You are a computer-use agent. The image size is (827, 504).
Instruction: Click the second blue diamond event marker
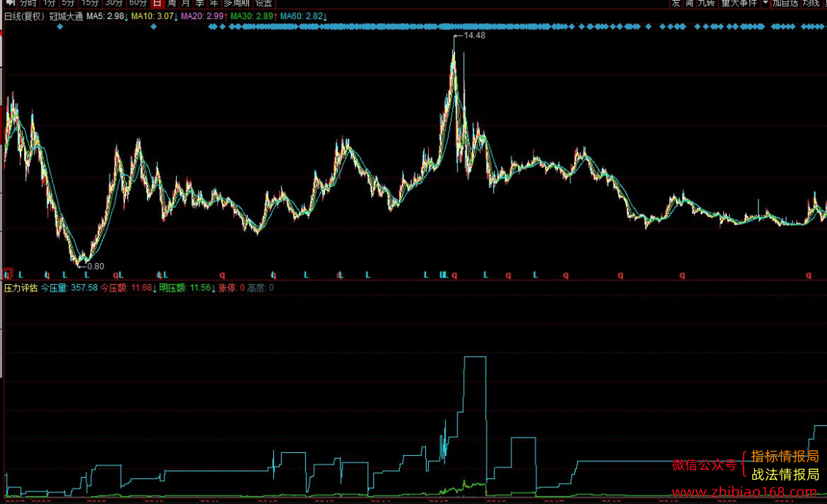tap(153, 26)
